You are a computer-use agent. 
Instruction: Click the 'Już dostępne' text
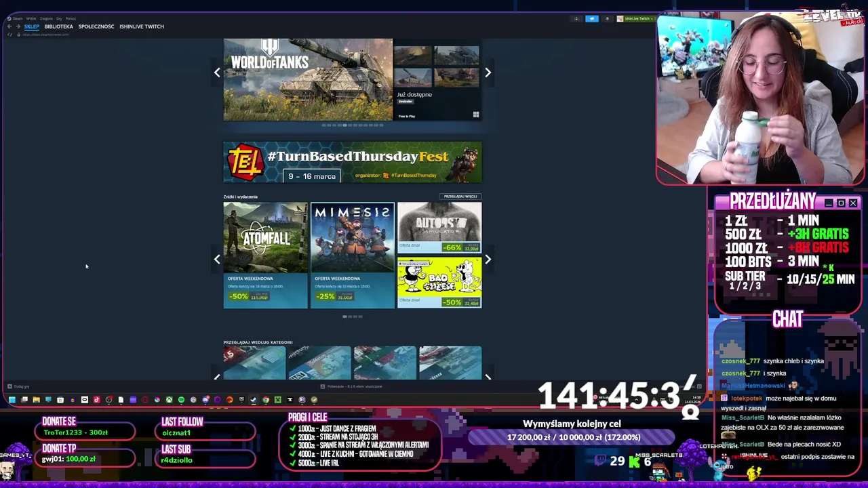coord(414,95)
